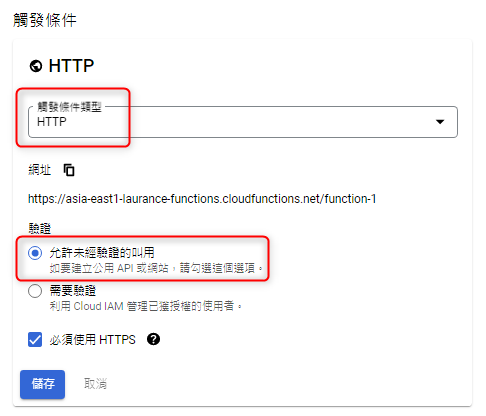Select 允許未經驗證的叫用 radio button
486x416 pixels.
(35, 253)
